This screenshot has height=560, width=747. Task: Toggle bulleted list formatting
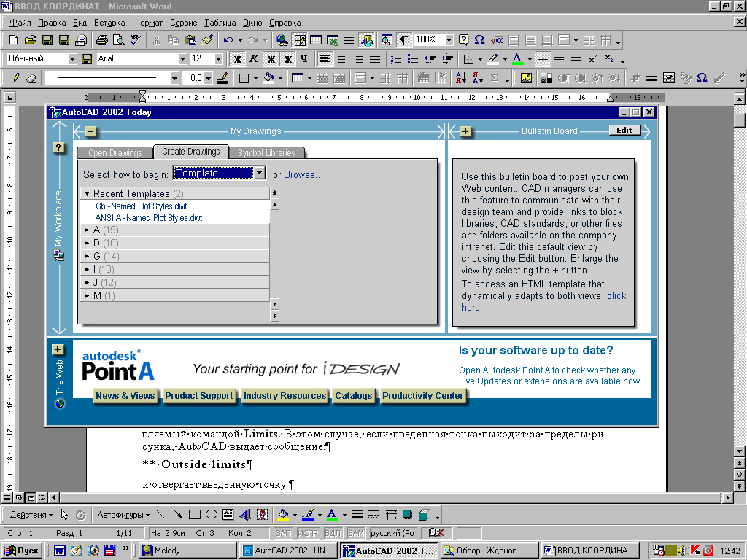413,59
